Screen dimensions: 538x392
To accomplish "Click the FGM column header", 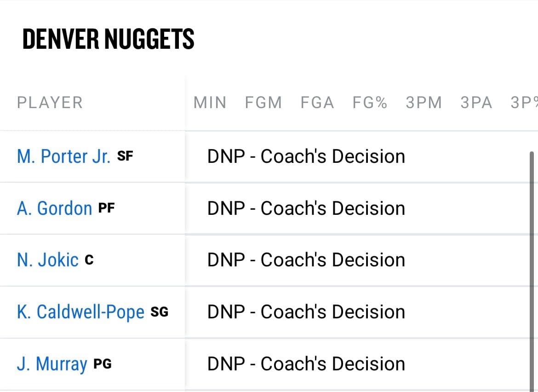I will click(263, 102).
